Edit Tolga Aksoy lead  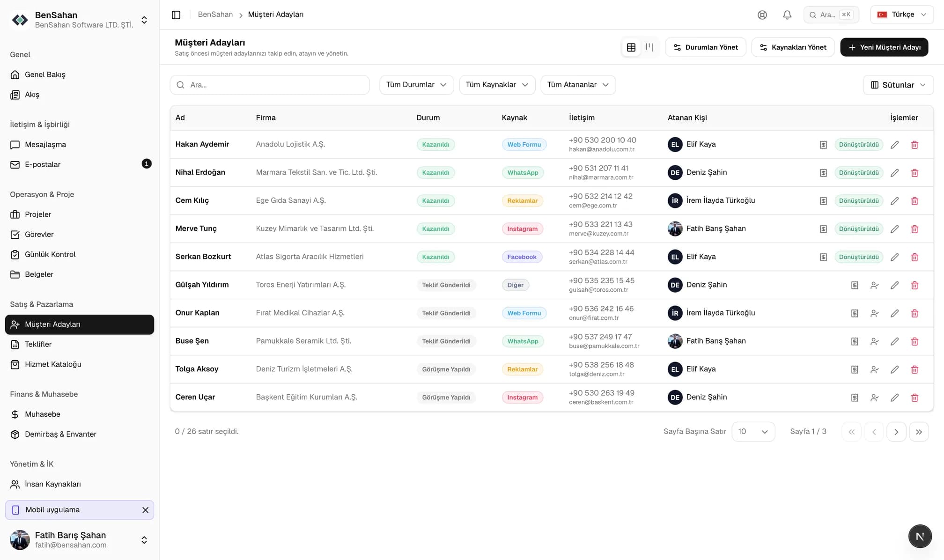tap(894, 369)
